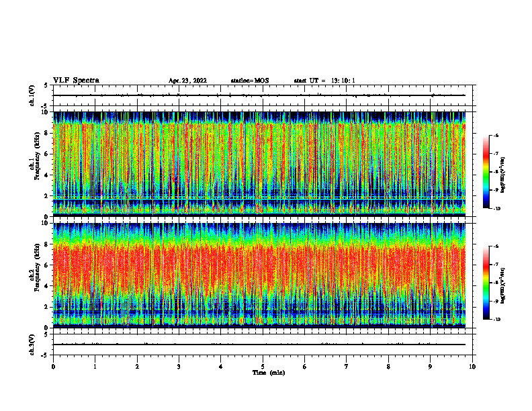Click the ch.2 PSD color bar
Image resolution: width=532 pixels, height=411 pixels.
pyautogui.click(x=486, y=283)
